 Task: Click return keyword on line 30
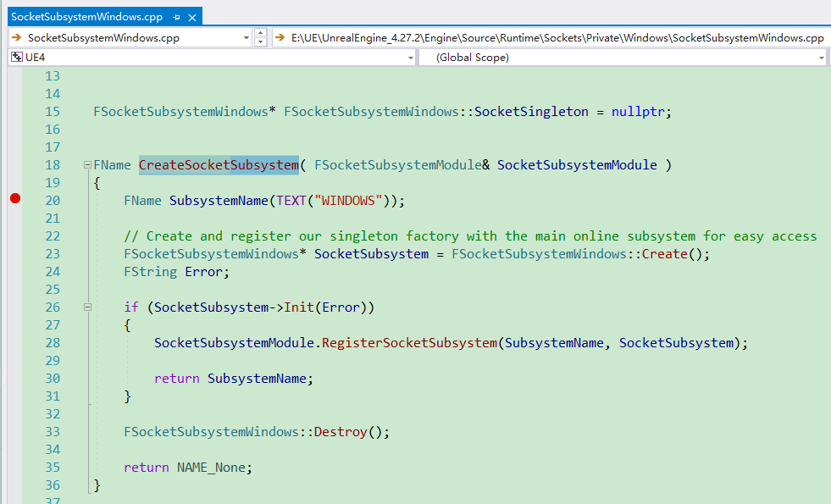pyautogui.click(x=177, y=379)
